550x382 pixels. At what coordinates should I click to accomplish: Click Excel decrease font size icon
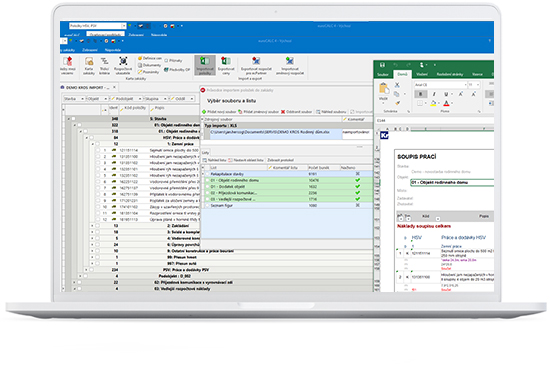click(x=474, y=94)
